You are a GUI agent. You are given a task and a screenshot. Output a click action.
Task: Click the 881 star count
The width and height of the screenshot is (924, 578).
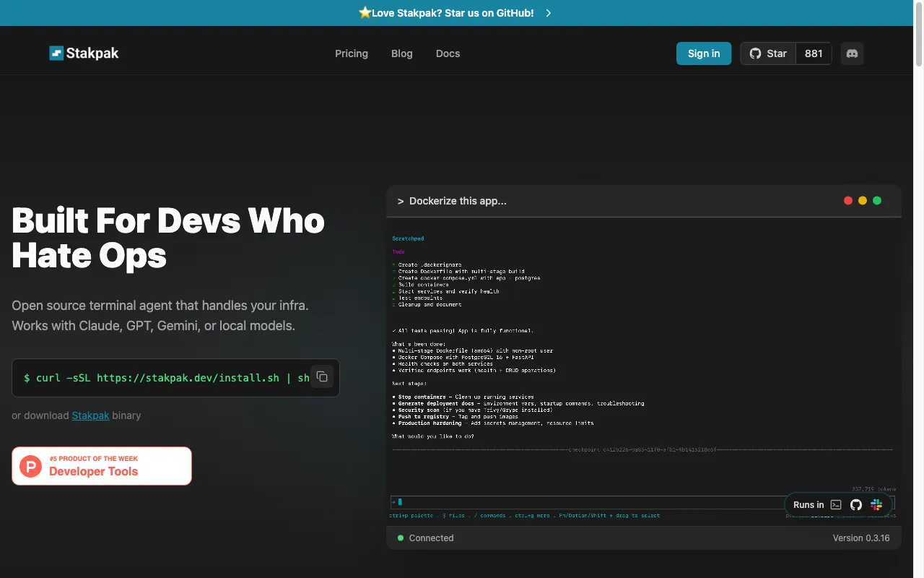point(814,53)
